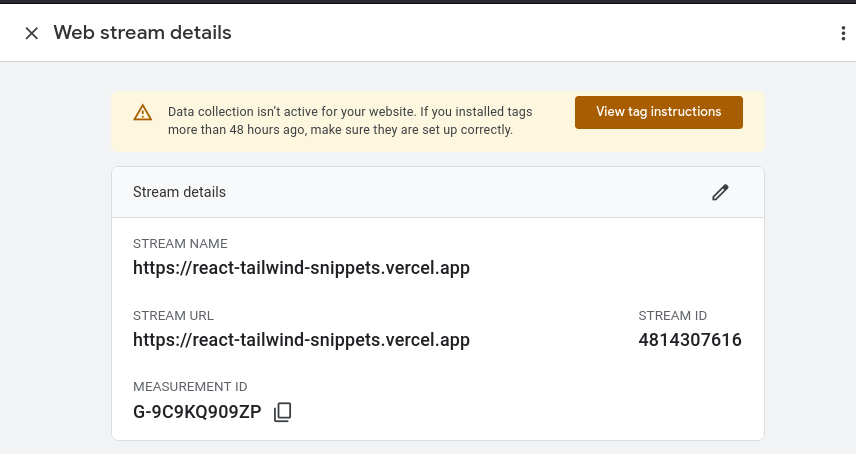Select stream ID number 4814307616
The height and width of the screenshot is (454, 856).
pos(690,340)
